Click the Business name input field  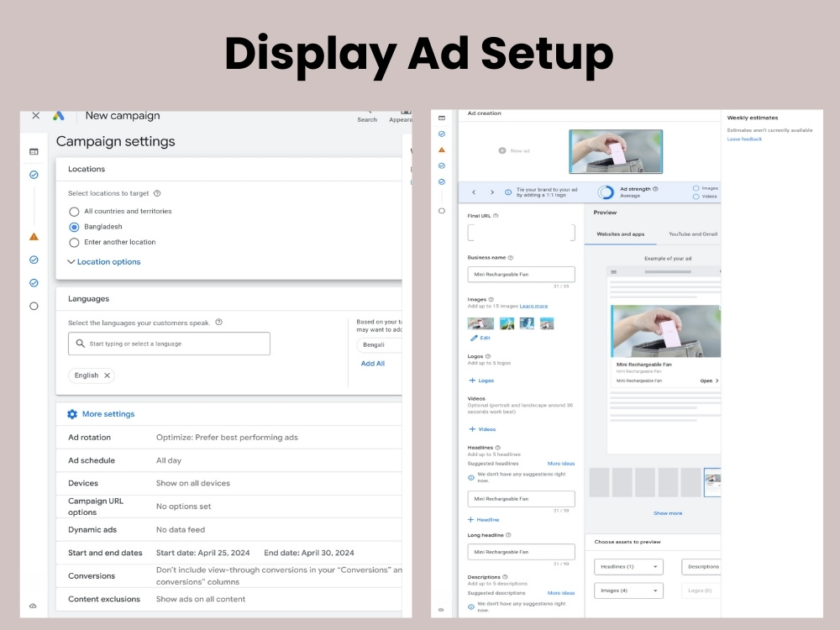[x=522, y=275]
